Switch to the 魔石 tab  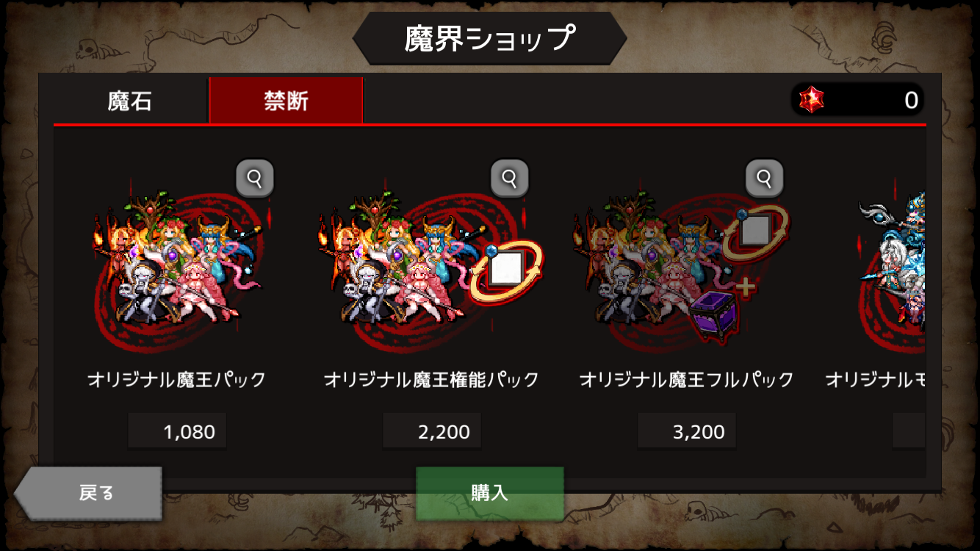coord(130,101)
